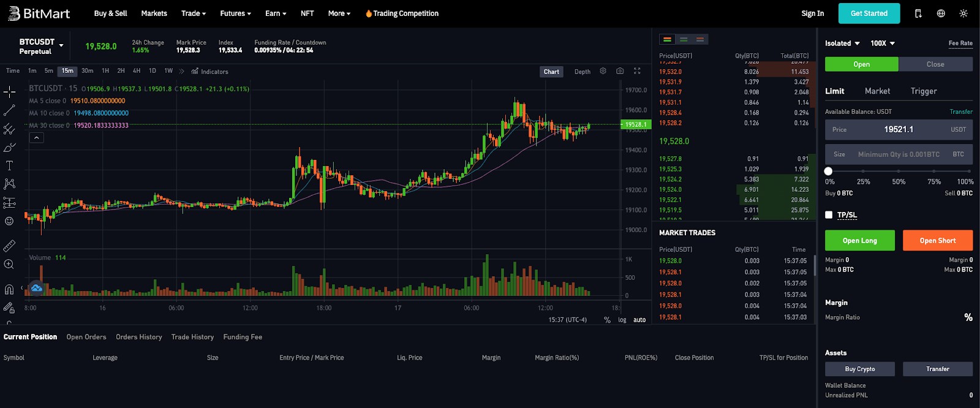This screenshot has width=980, height=408.
Task: Select the ruler measure tool
Action: 9,246
